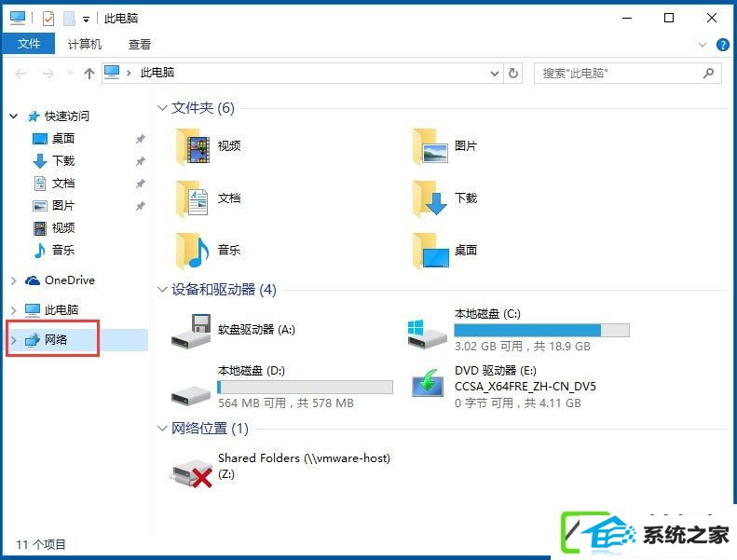Select the 软盘驱动器 (A:) floppy drive icon

pos(191,331)
